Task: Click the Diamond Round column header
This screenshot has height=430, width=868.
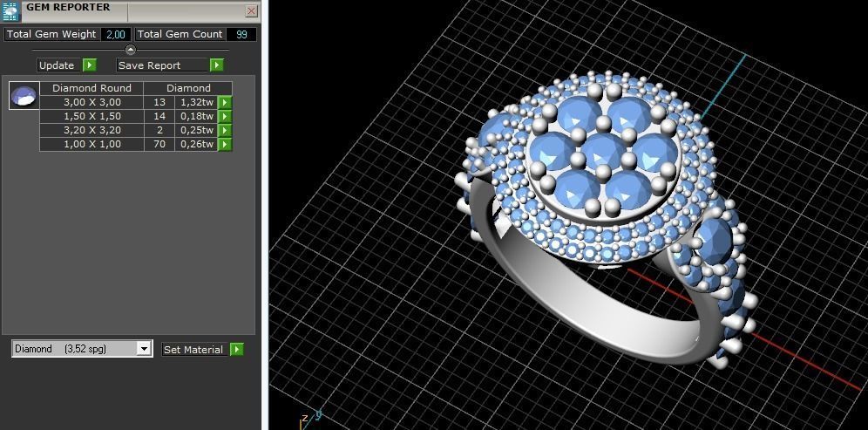Action: [x=92, y=88]
